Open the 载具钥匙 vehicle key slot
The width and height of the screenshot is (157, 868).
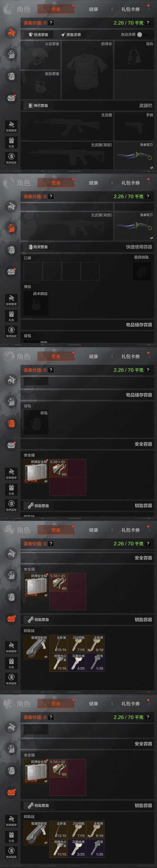(x=141, y=271)
